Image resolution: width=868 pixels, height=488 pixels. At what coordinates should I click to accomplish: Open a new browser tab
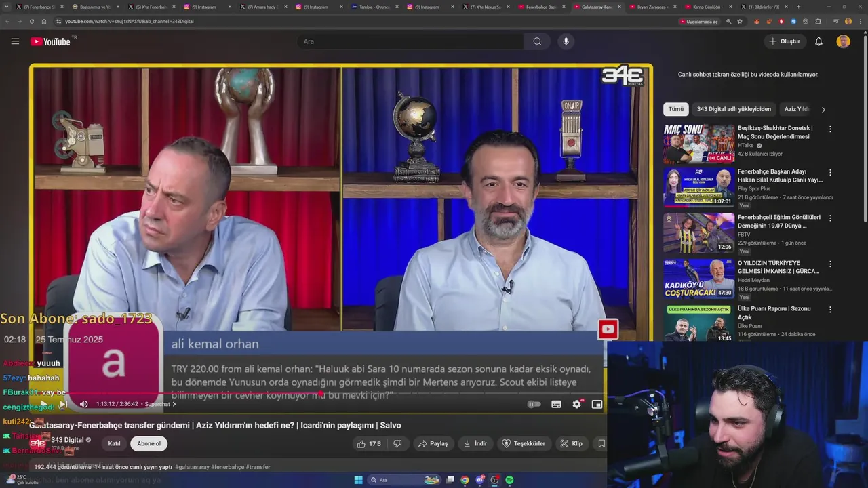point(798,7)
